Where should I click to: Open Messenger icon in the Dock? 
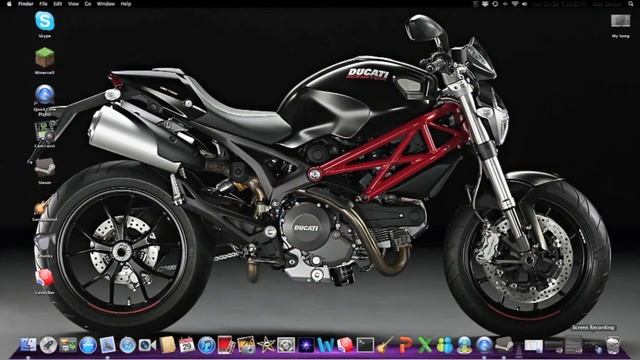tap(444, 345)
